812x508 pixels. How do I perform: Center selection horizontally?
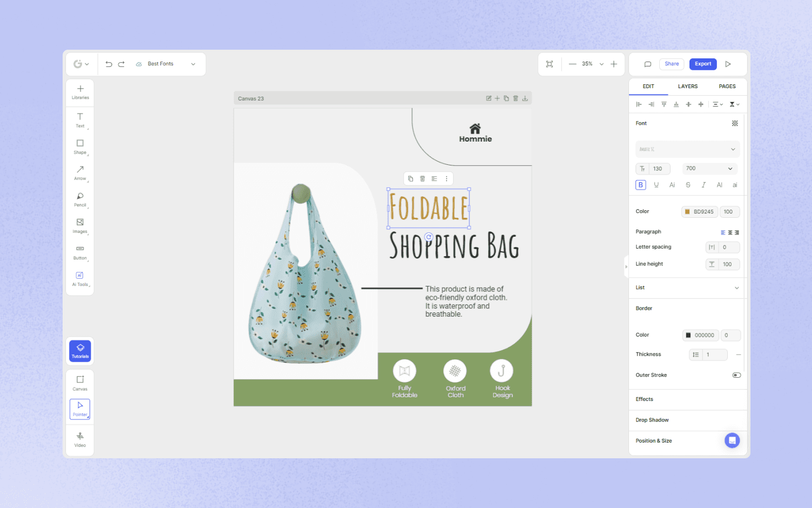click(x=701, y=104)
